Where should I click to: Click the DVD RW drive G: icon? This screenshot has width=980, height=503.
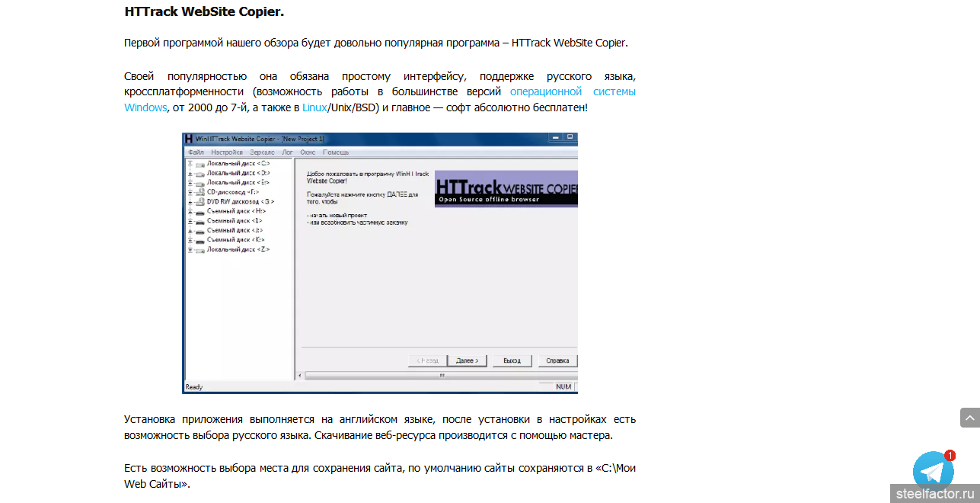click(200, 202)
